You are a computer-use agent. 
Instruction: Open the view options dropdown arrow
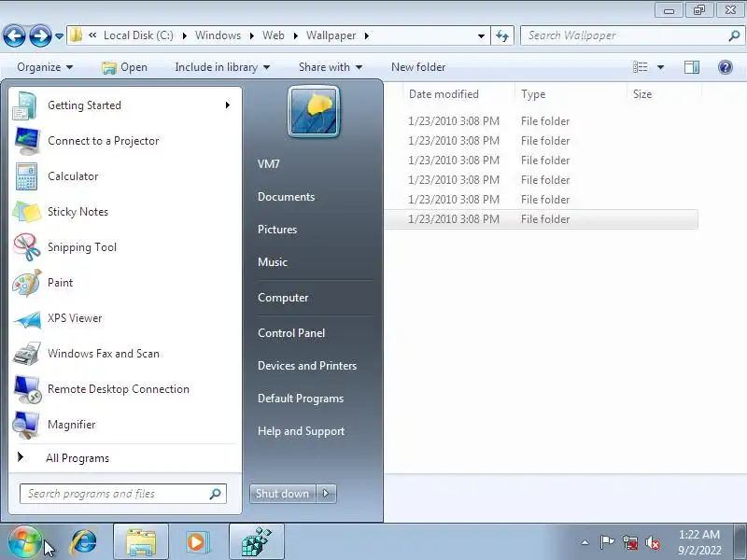pyautogui.click(x=660, y=67)
